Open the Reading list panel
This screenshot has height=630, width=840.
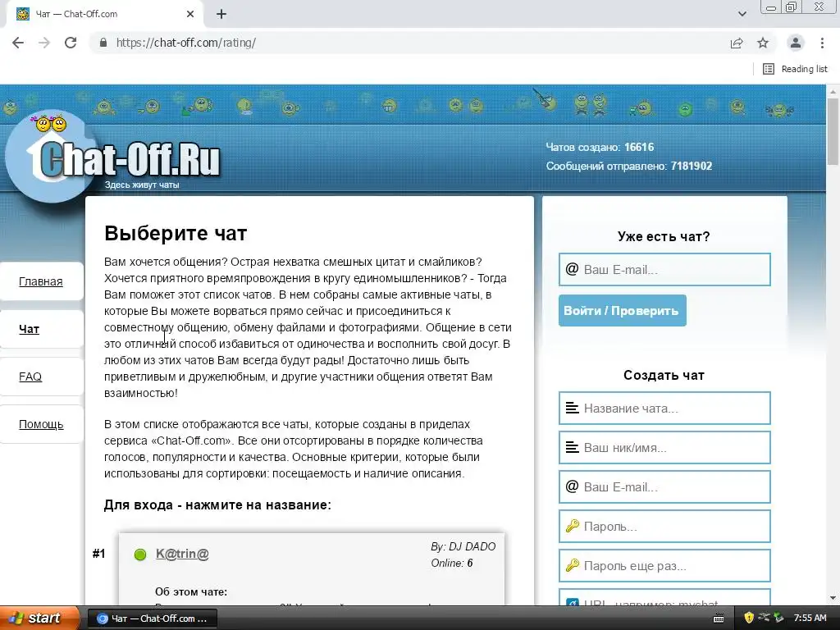point(795,69)
